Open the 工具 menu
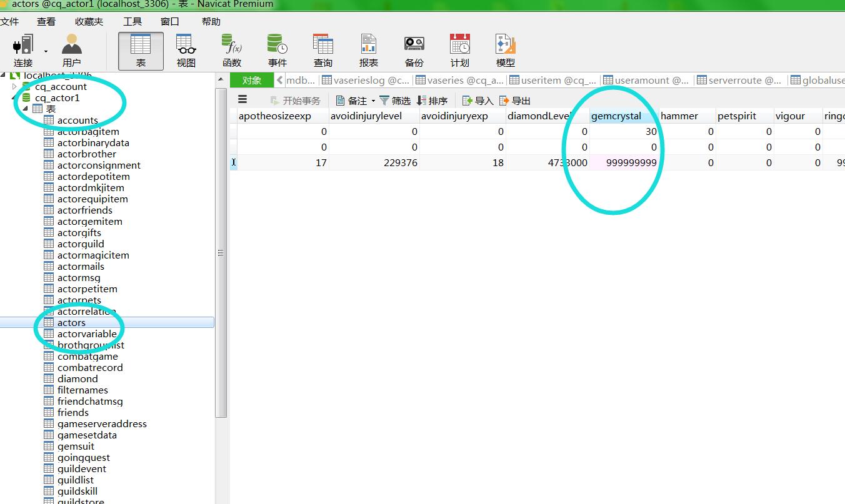The height and width of the screenshot is (504, 845). pos(132,21)
